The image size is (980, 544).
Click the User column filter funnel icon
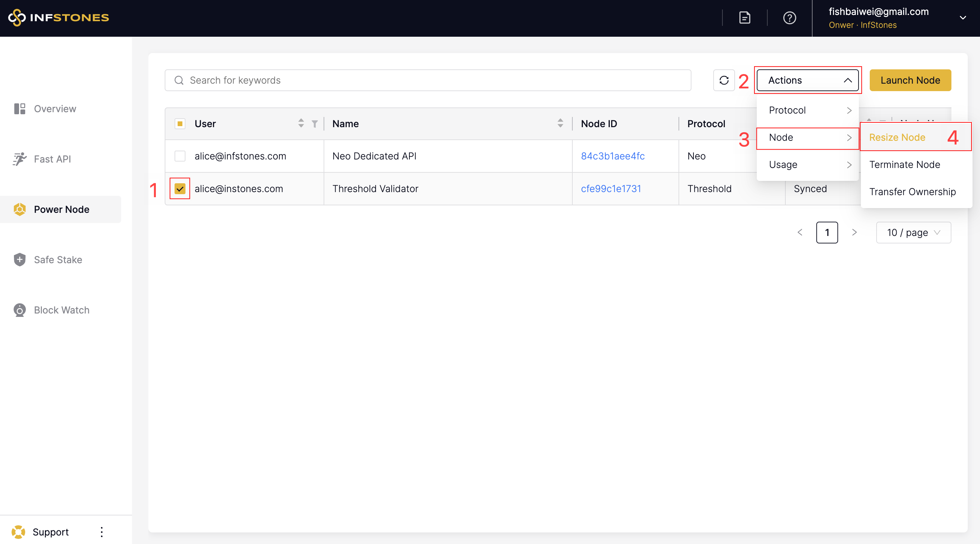tap(315, 124)
